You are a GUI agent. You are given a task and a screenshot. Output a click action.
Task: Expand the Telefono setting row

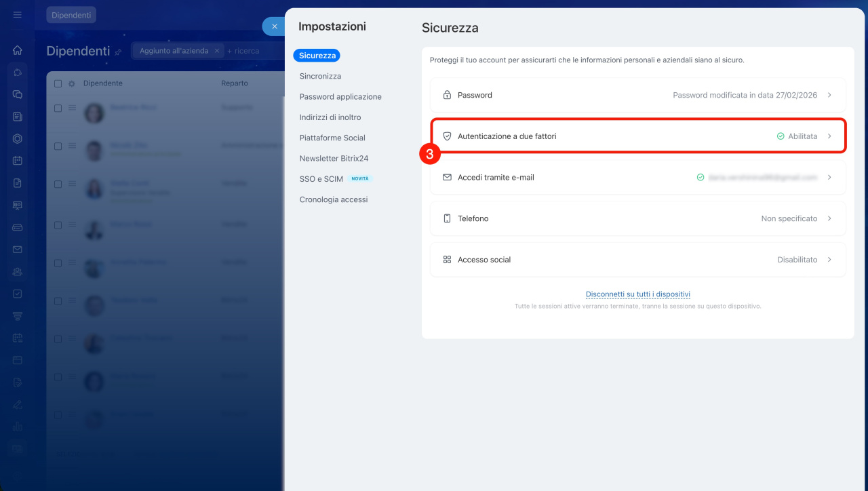pyautogui.click(x=637, y=218)
